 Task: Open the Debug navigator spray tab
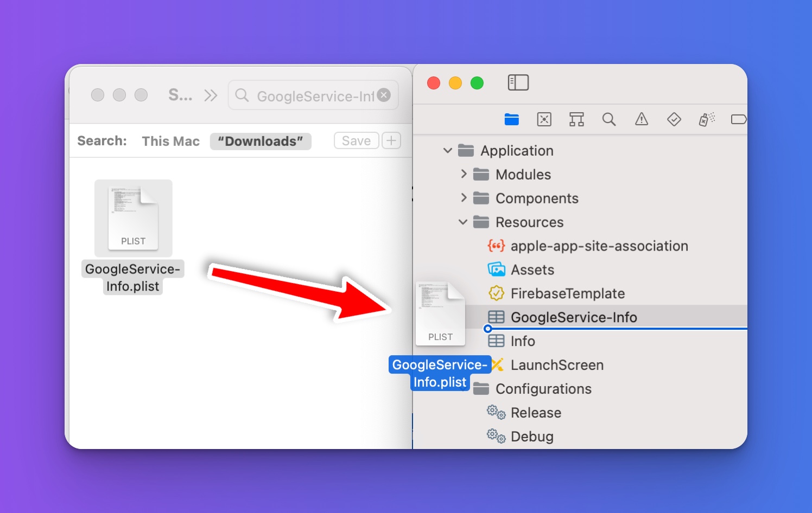pyautogui.click(x=707, y=119)
